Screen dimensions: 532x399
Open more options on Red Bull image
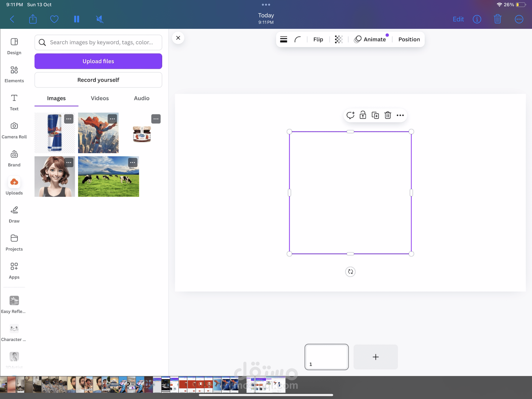(x=69, y=119)
